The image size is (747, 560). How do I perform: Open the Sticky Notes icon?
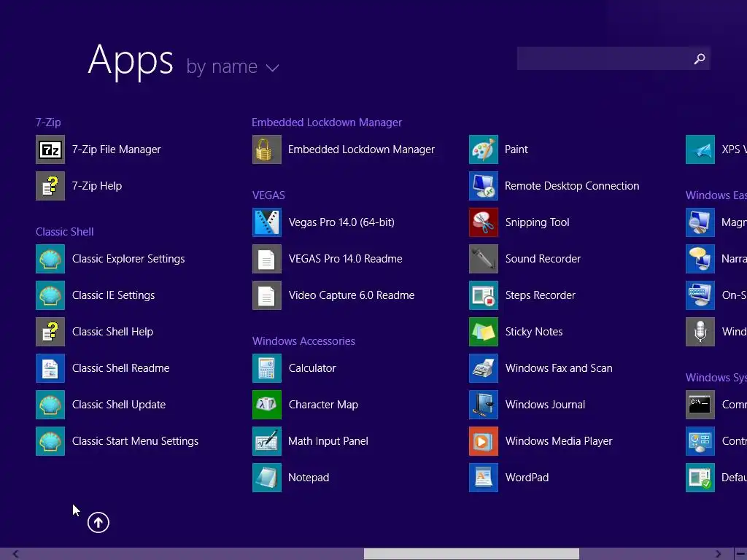[x=484, y=332]
